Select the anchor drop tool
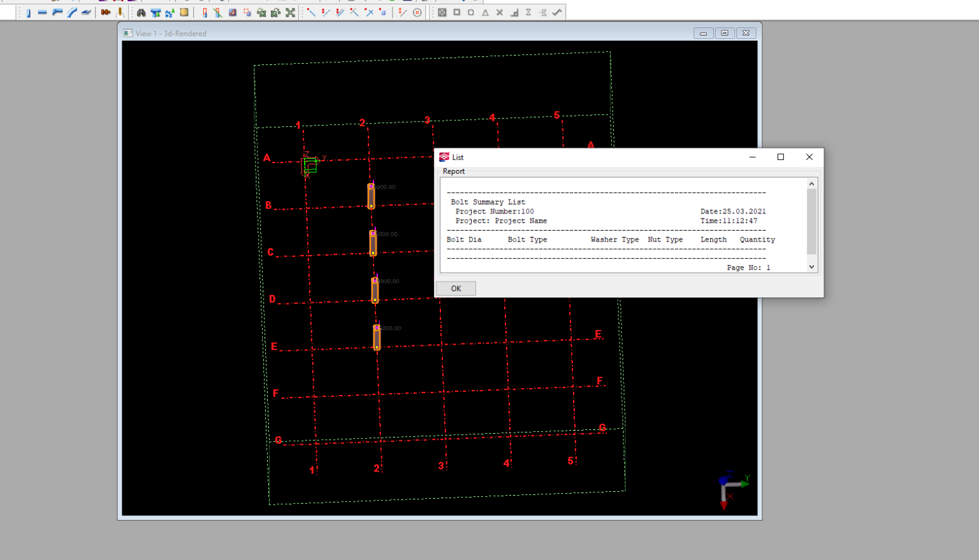 click(120, 12)
